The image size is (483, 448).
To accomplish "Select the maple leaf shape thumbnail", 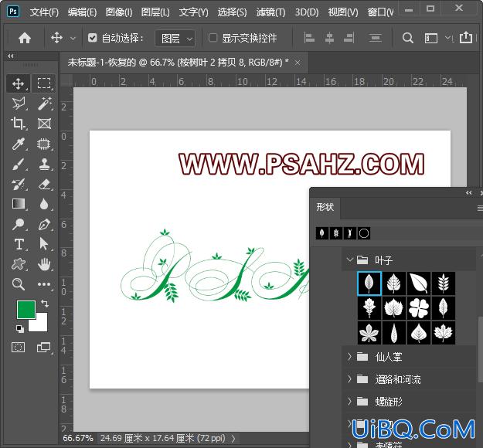I will (444, 333).
